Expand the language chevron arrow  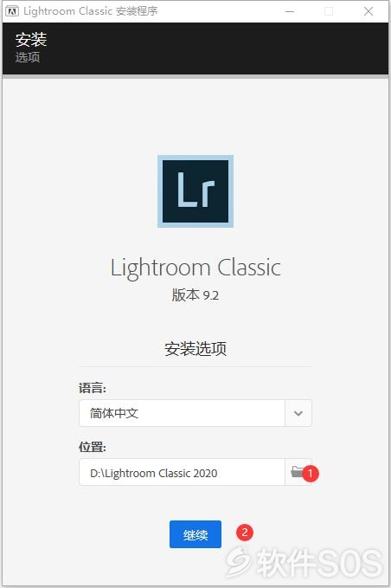(298, 413)
